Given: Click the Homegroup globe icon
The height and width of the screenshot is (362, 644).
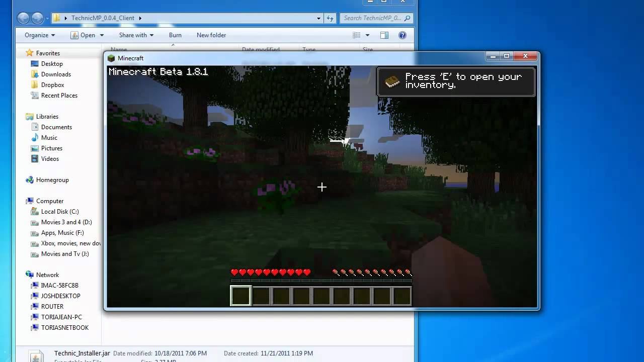Looking at the screenshot, I should [30, 180].
